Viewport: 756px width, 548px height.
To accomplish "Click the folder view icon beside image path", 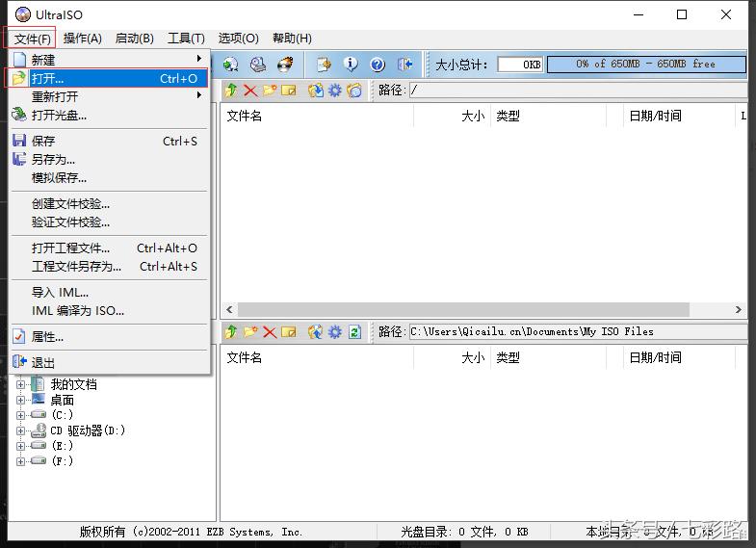I will coord(354,91).
